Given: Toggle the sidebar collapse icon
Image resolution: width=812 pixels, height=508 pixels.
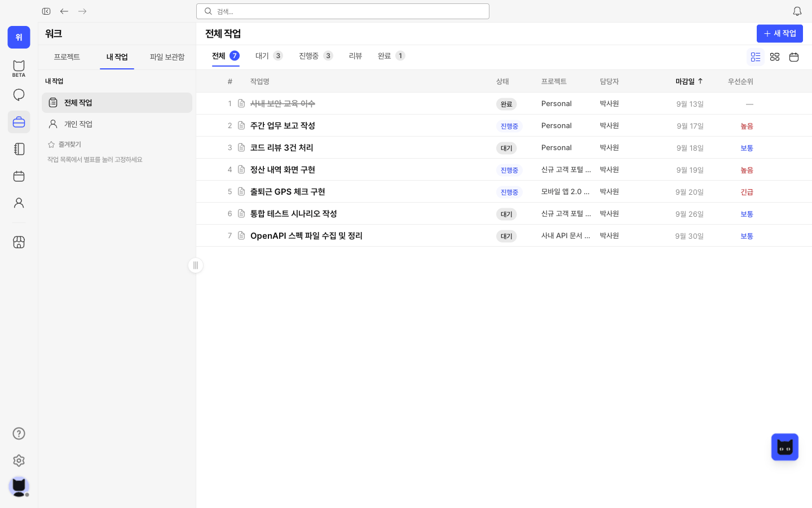Looking at the screenshot, I should [46, 11].
